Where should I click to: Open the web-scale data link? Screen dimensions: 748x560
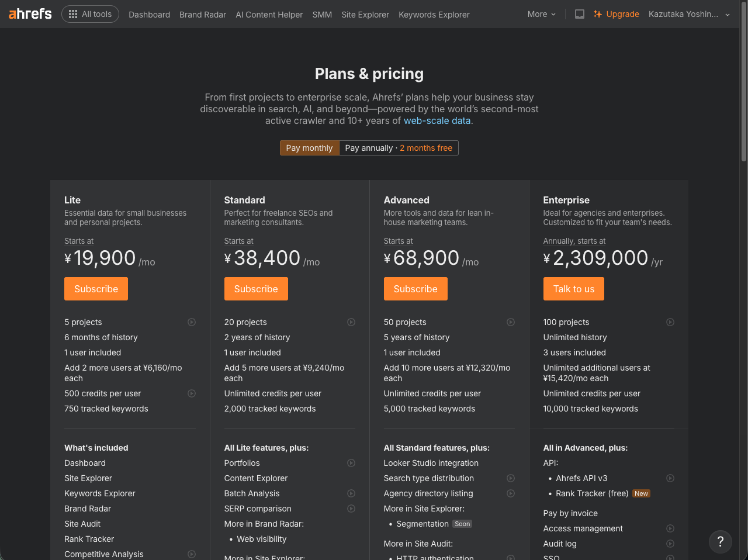[437, 120]
